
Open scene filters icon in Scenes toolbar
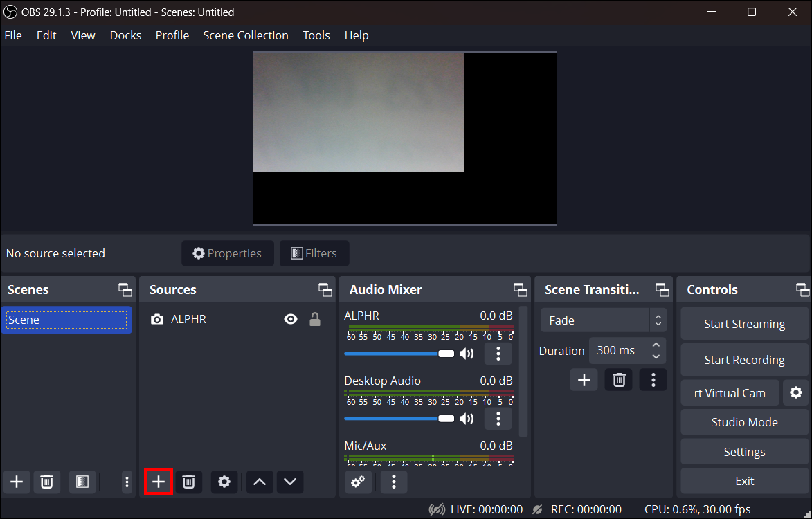[x=82, y=482]
